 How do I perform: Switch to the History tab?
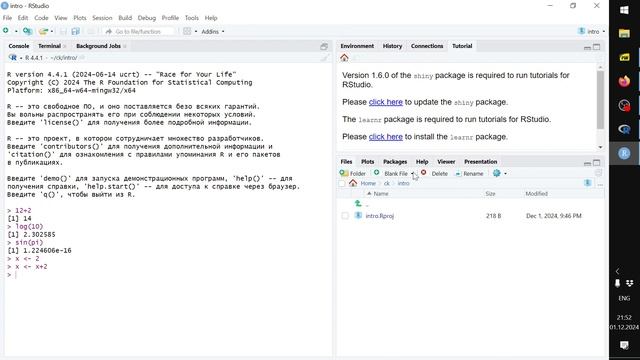(x=392, y=46)
